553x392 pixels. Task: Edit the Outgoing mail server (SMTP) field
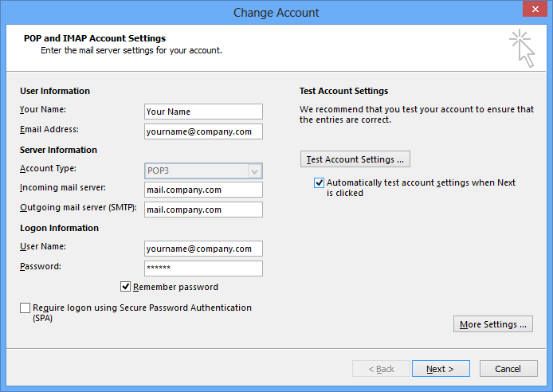pyautogui.click(x=203, y=210)
